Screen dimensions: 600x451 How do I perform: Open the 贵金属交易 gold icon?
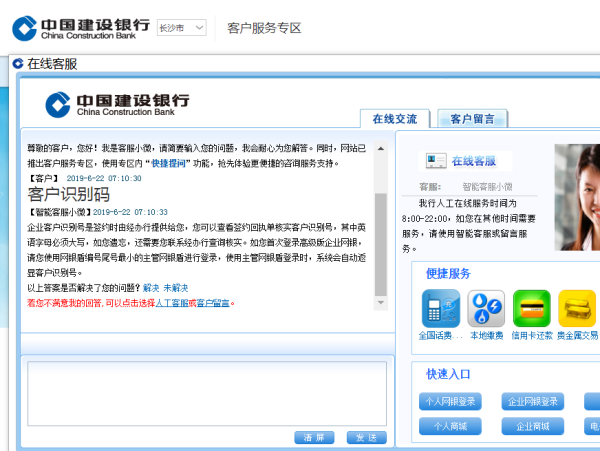(x=577, y=308)
